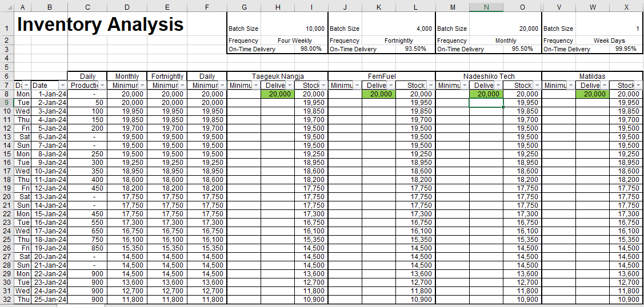The width and height of the screenshot is (644, 307).
Task: Select the column C header
Action: pos(87,7)
